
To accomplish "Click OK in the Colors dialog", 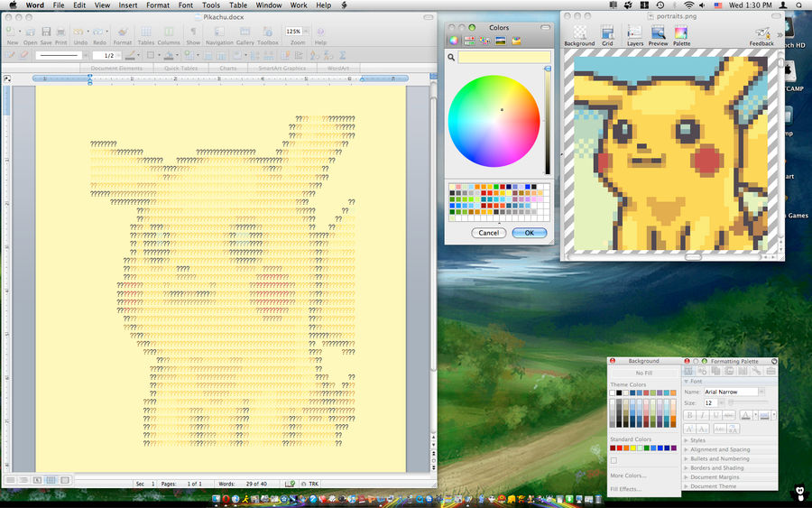I will coord(530,233).
